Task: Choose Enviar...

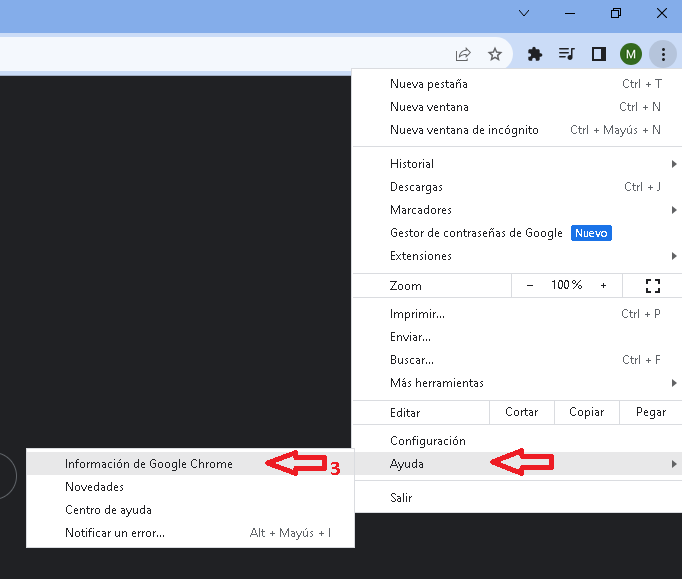Action: (x=517, y=337)
